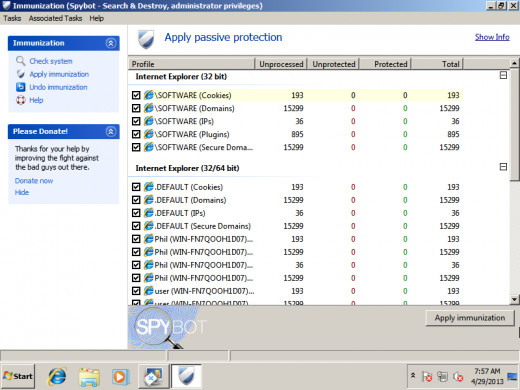Click the Start button
The height and width of the screenshot is (390, 520).
[x=18, y=376]
